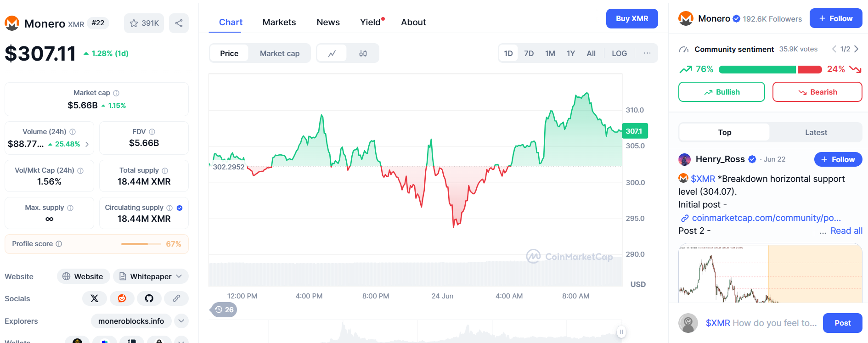Click the Max. supply info icon
Viewport: 868px width, 343px height.
70,208
